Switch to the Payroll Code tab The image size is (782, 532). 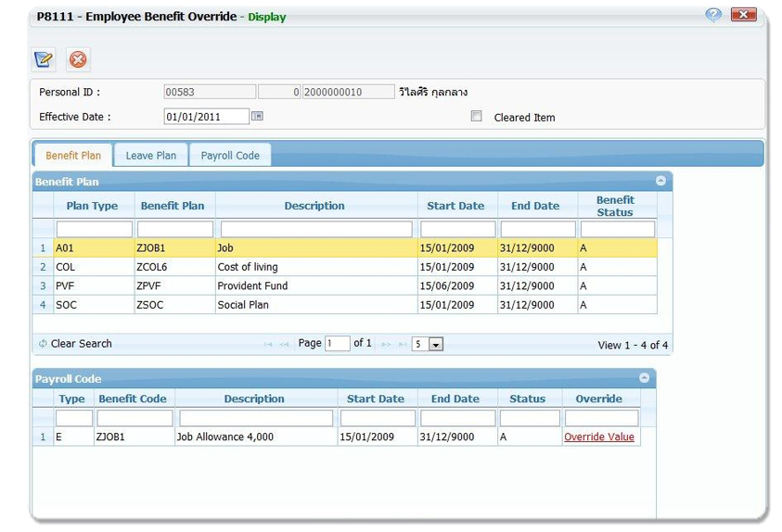coord(230,156)
